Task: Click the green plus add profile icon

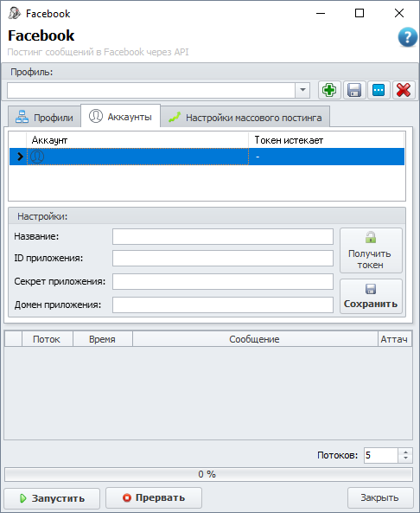Action: point(329,90)
